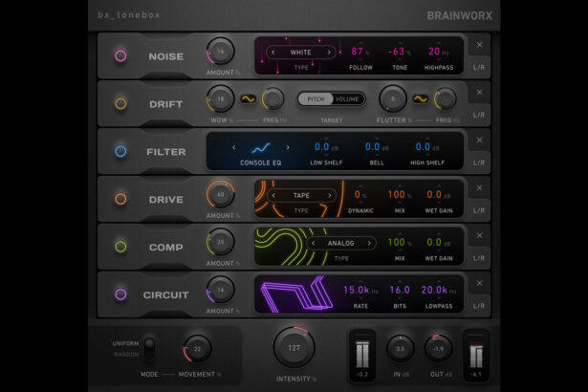Remove the COMP module with its X
The width and height of the screenshot is (588, 392).
click(479, 235)
